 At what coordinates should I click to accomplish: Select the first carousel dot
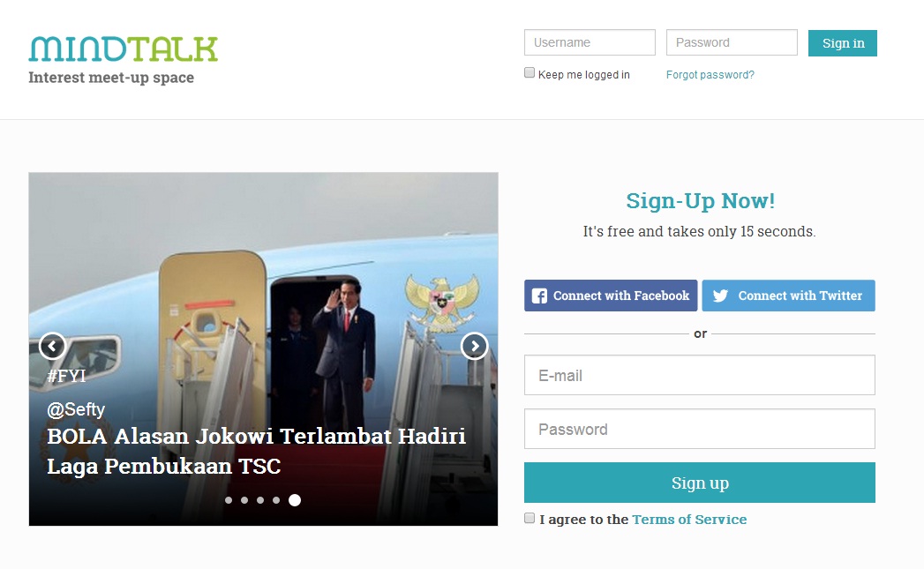tap(229, 500)
